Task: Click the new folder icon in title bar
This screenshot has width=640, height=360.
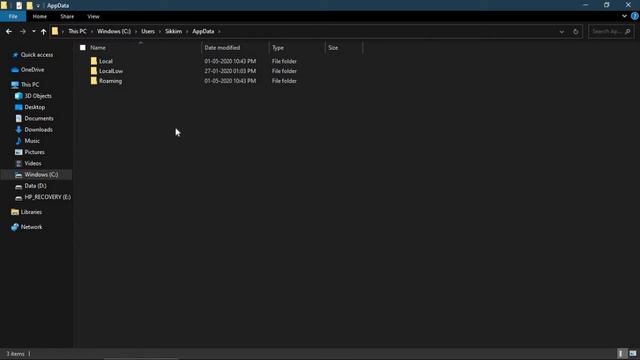Action: click(x=29, y=5)
